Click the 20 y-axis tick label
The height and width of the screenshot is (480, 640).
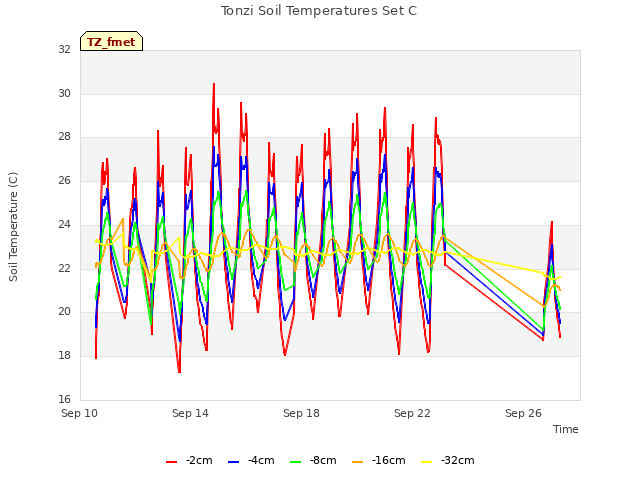(x=64, y=311)
